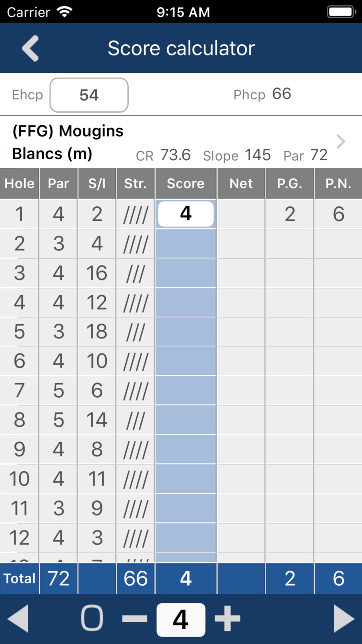Tap the Score column header
362x644 pixels.
coord(185,184)
